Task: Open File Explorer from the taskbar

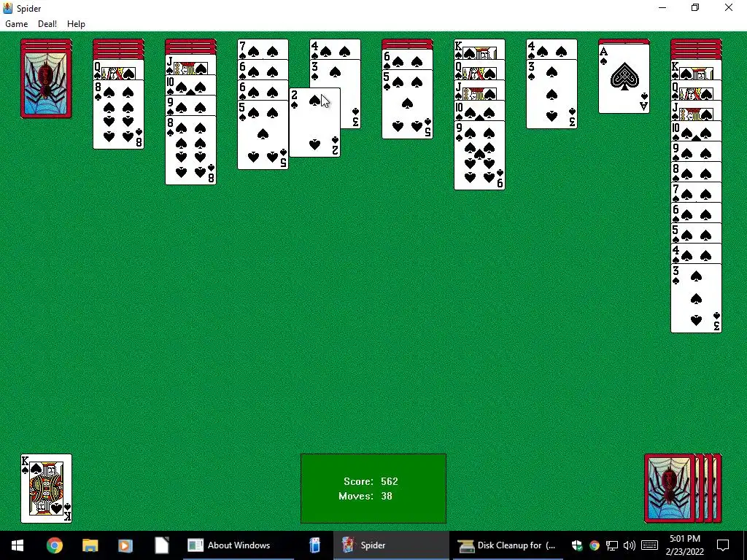Action: 90,545
